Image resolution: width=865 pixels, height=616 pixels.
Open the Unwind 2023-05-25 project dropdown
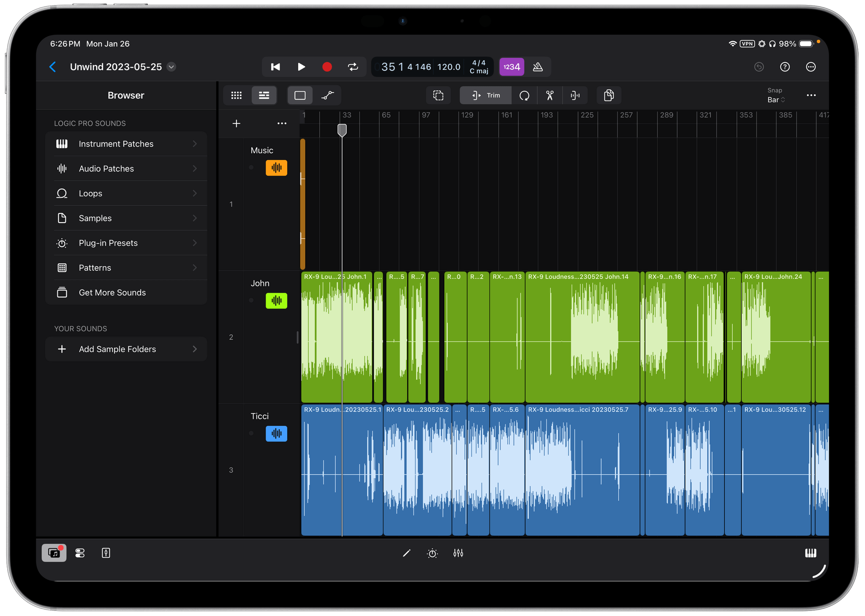(x=171, y=67)
